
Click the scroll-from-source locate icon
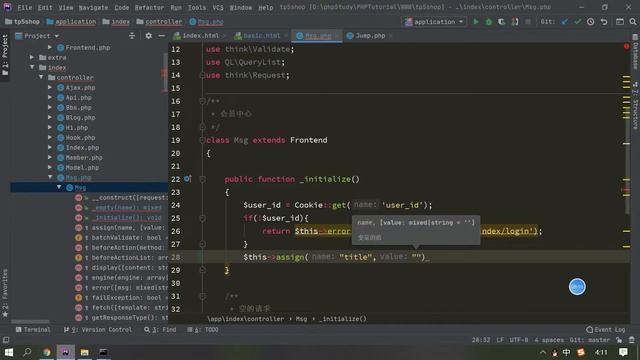click(132, 36)
